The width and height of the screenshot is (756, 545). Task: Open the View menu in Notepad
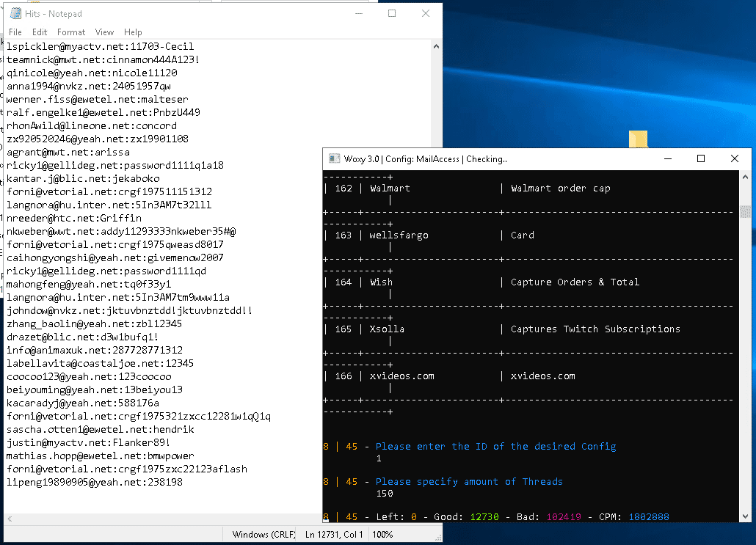(x=105, y=32)
